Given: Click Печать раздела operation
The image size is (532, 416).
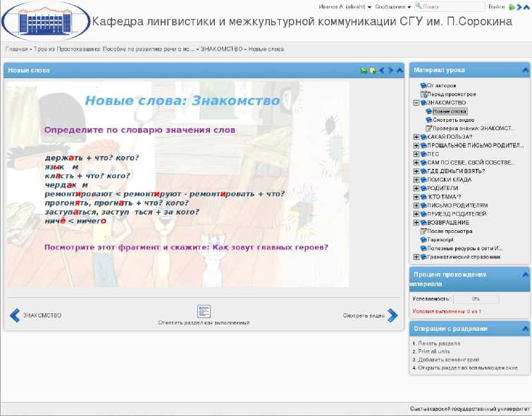Looking at the screenshot, I should coord(439,343).
